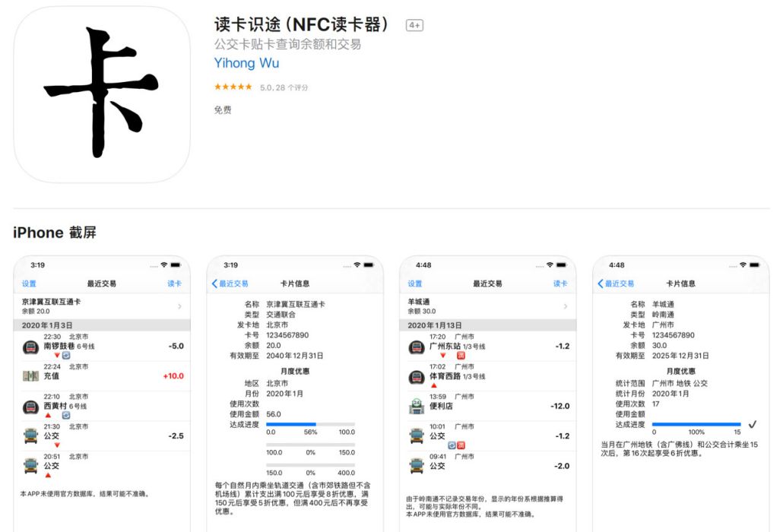Click bus icon beside 21:30 公交
This screenshot has height=532, width=783.
coord(31,436)
